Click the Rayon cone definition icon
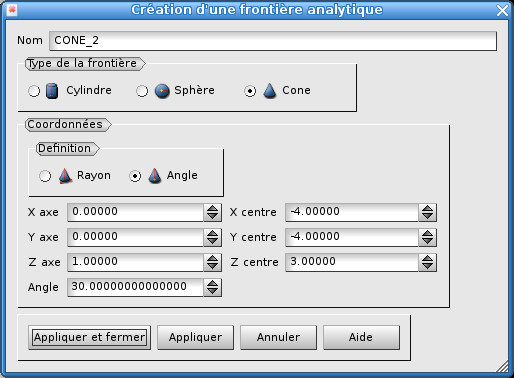The width and height of the screenshot is (514, 378). (65, 176)
